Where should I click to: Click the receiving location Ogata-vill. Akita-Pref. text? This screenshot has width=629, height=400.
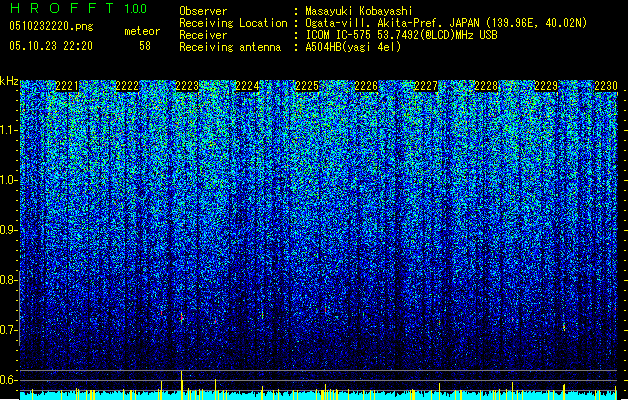click(446, 23)
